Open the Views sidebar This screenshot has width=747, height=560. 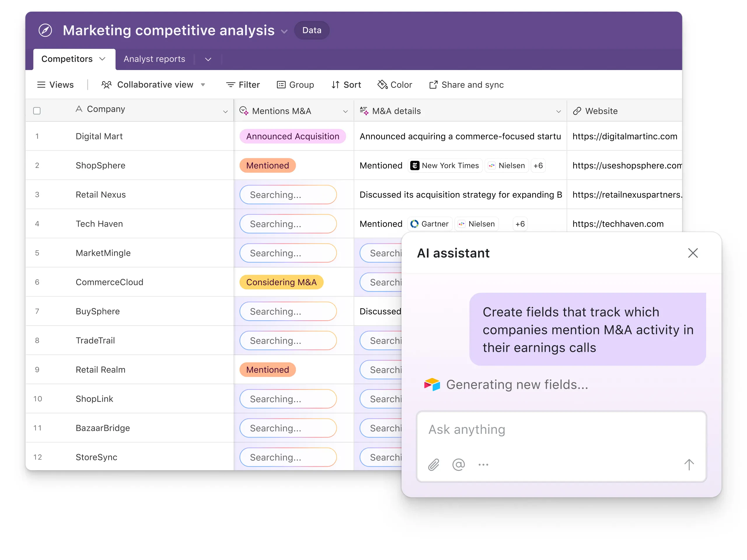(55, 85)
